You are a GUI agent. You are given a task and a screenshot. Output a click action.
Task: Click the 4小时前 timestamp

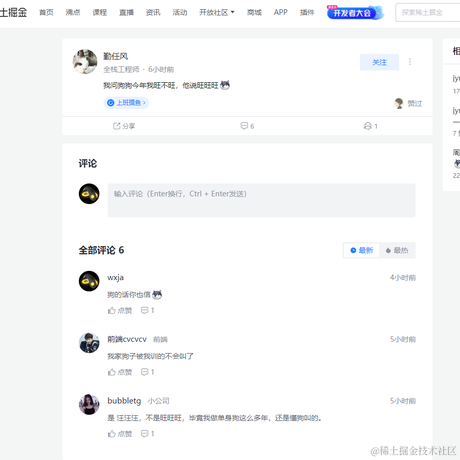coord(403,278)
